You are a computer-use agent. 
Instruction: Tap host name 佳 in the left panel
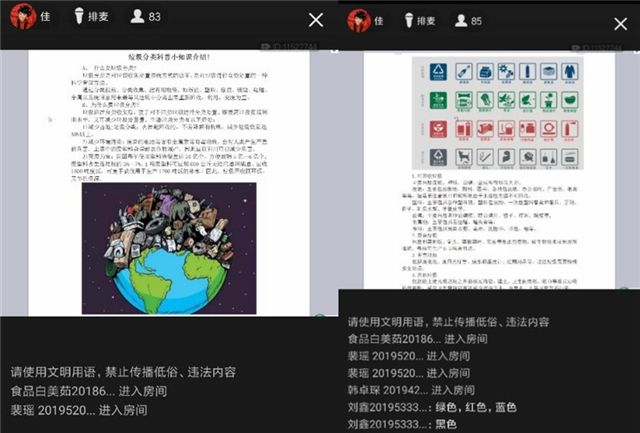(45, 16)
